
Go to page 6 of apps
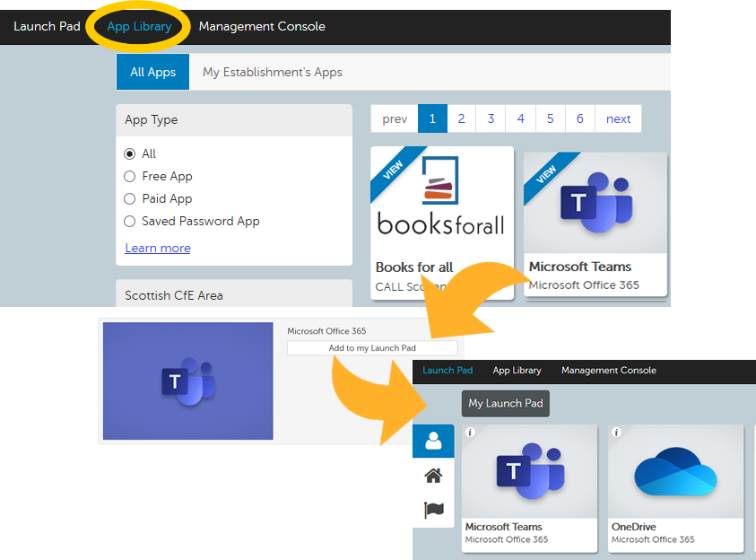pyautogui.click(x=580, y=118)
